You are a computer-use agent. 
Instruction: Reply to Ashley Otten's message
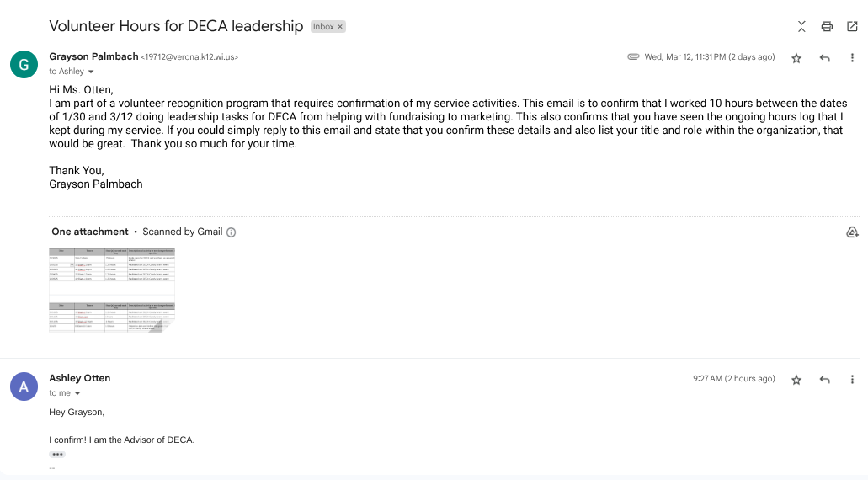point(825,380)
